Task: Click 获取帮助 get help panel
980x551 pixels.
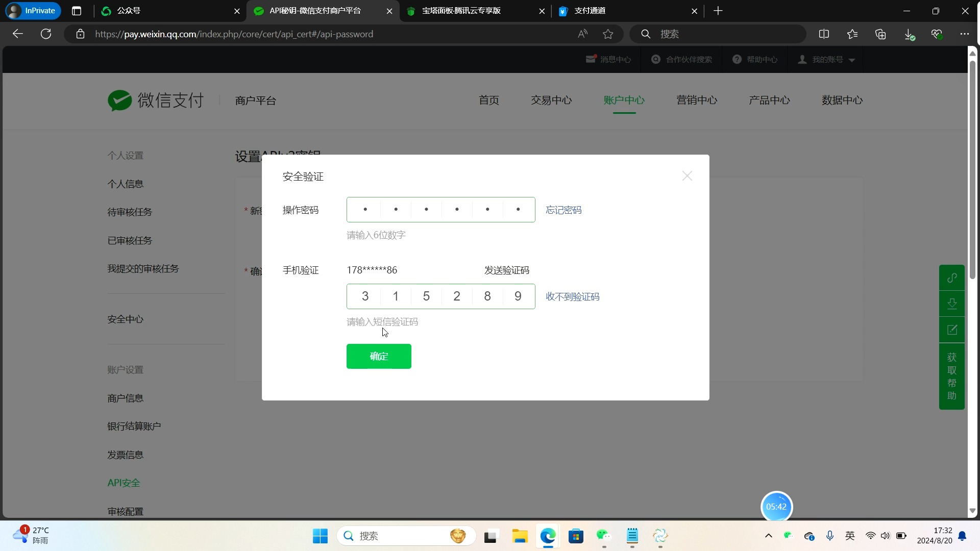Action: tap(952, 377)
